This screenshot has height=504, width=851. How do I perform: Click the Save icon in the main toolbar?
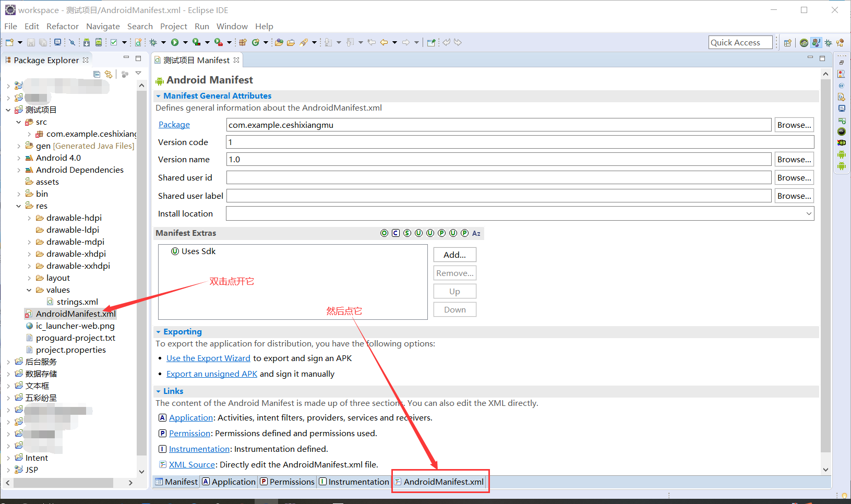[x=31, y=42]
